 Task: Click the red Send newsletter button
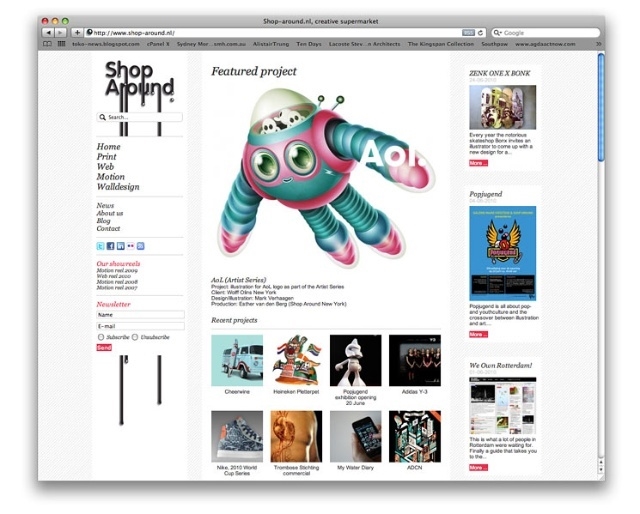click(104, 347)
